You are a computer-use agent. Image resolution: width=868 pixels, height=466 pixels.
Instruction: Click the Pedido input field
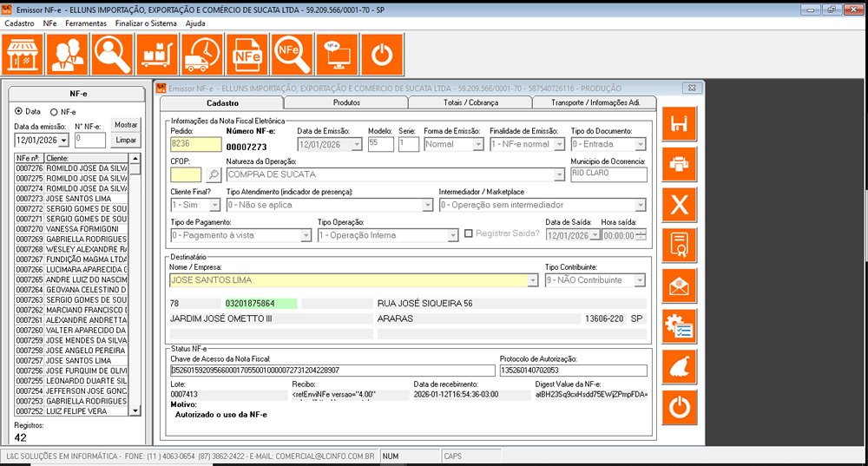196,144
